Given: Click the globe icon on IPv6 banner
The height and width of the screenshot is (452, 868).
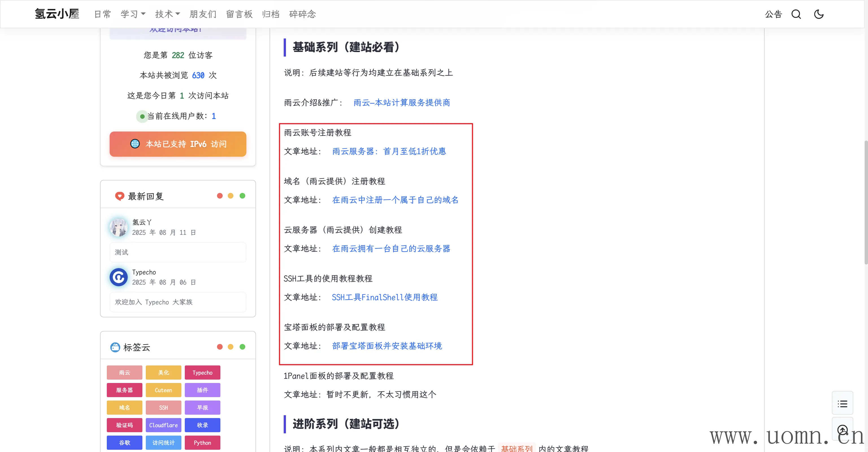Looking at the screenshot, I should click(135, 144).
